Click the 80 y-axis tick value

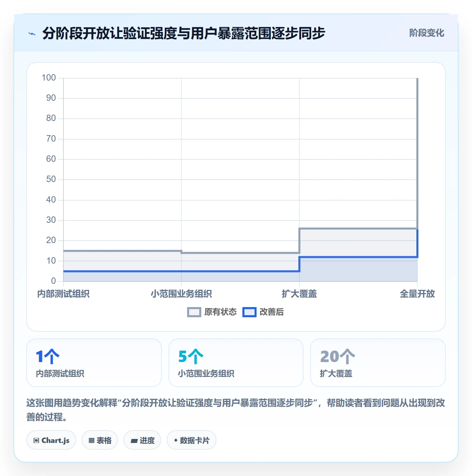[51, 118]
